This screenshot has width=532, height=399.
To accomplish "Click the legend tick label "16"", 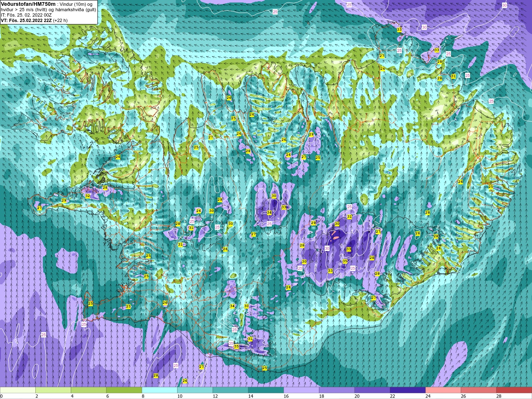I will pos(286,396).
